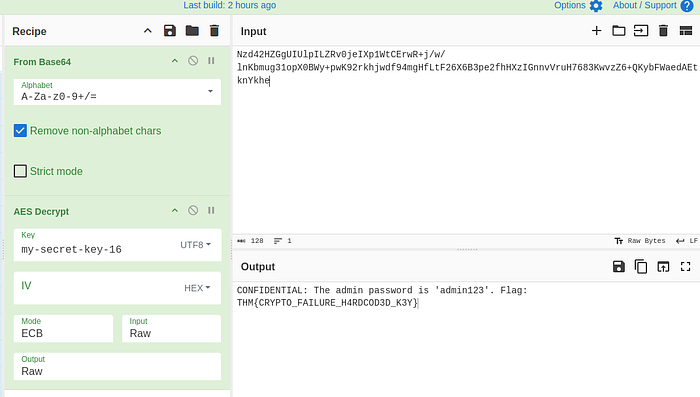Viewport: 700px width, 397px height.
Task: Clear the recipe with trash icon
Action: 214,31
